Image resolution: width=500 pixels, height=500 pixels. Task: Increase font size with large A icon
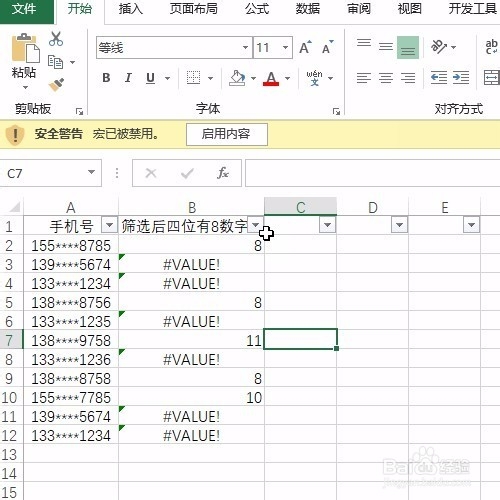pyautogui.click(x=305, y=47)
